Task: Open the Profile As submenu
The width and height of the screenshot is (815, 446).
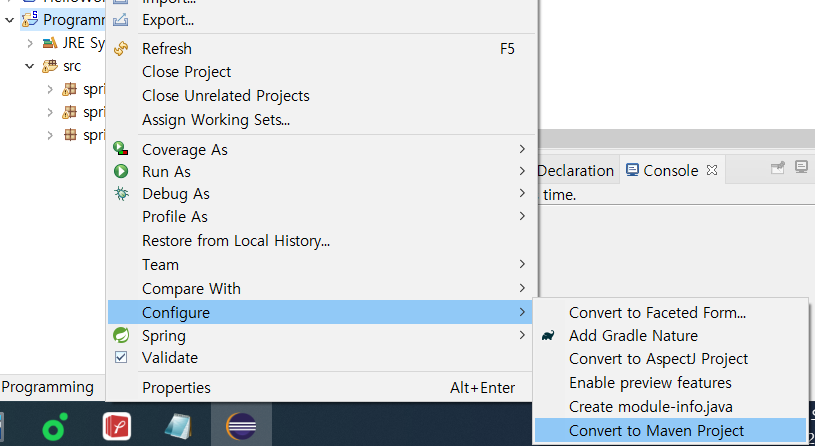Action: click(320, 216)
